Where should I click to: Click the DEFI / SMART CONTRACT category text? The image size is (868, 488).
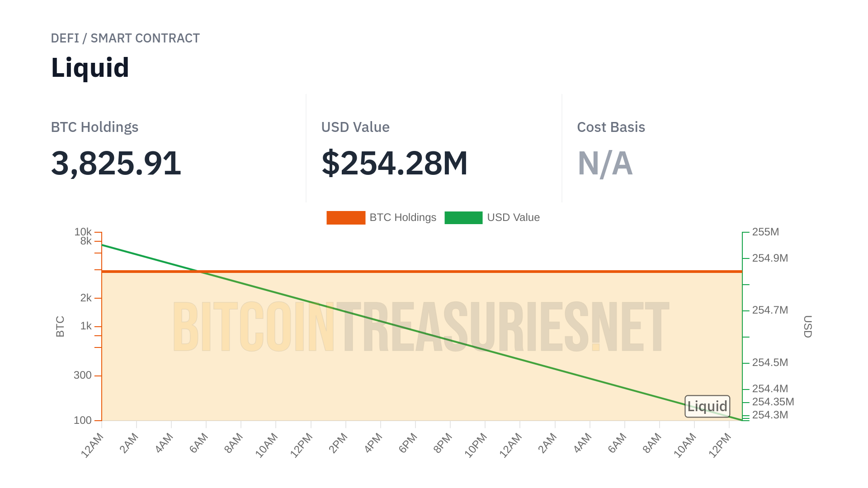125,38
